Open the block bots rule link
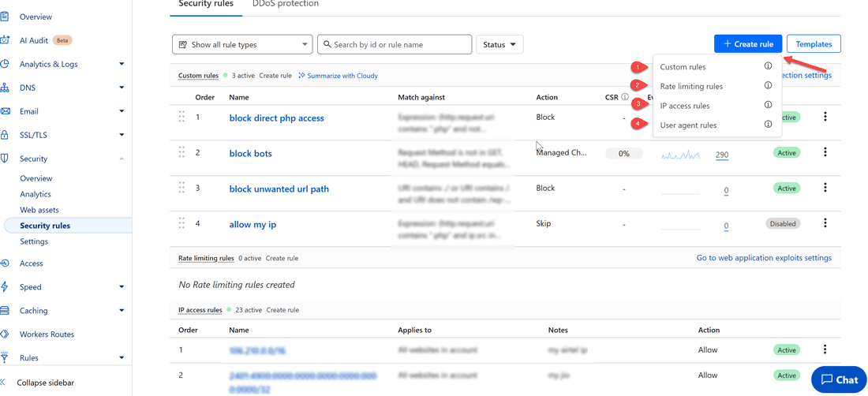 [251, 154]
